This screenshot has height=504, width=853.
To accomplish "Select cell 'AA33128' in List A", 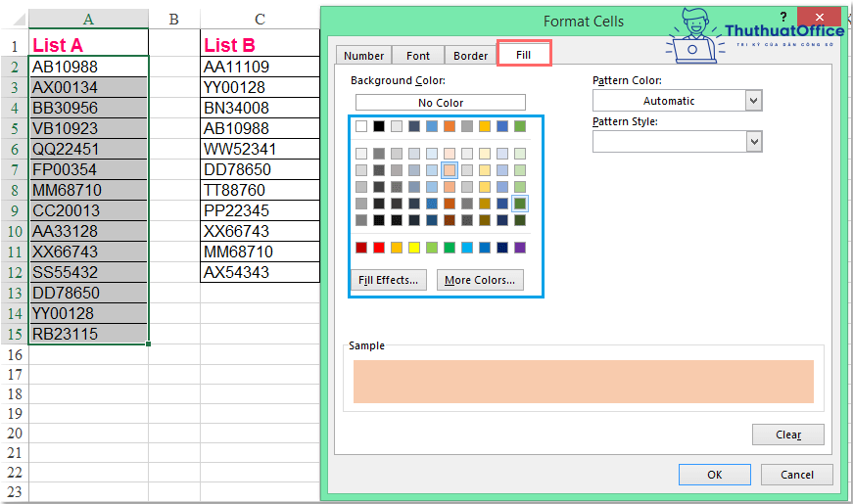I will coord(88,231).
